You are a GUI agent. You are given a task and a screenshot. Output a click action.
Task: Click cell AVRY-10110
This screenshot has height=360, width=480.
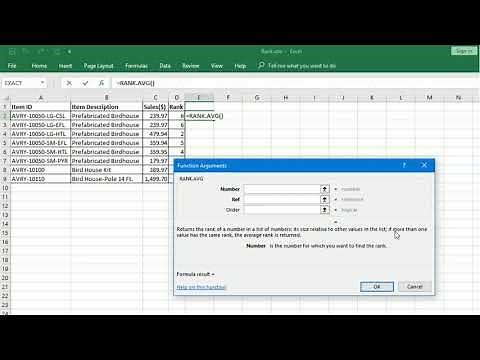tap(40, 179)
